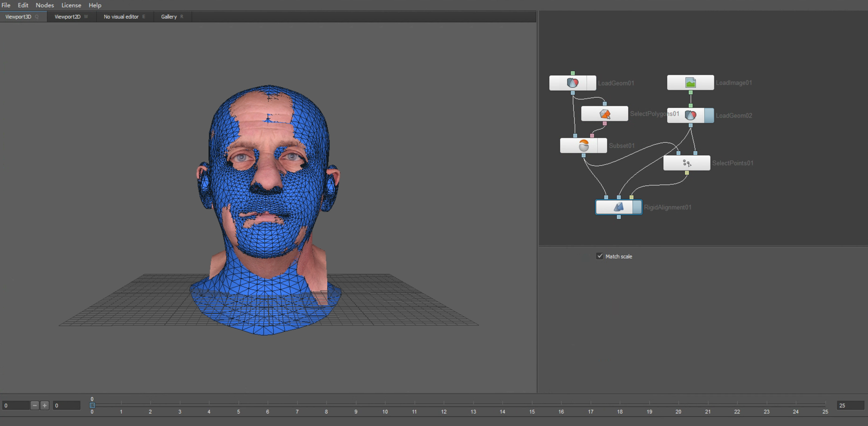
Task: Select the SelectPolygons01 node icon
Action: pos(605,114)
